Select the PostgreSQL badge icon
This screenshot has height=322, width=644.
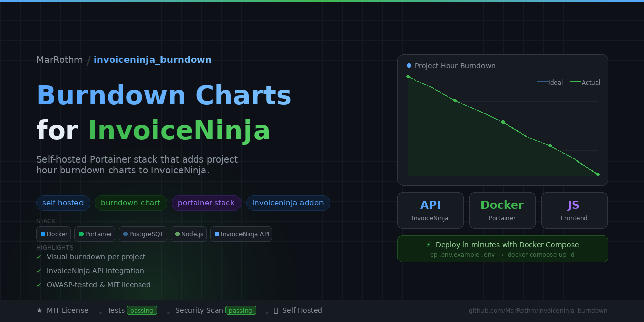125,234
